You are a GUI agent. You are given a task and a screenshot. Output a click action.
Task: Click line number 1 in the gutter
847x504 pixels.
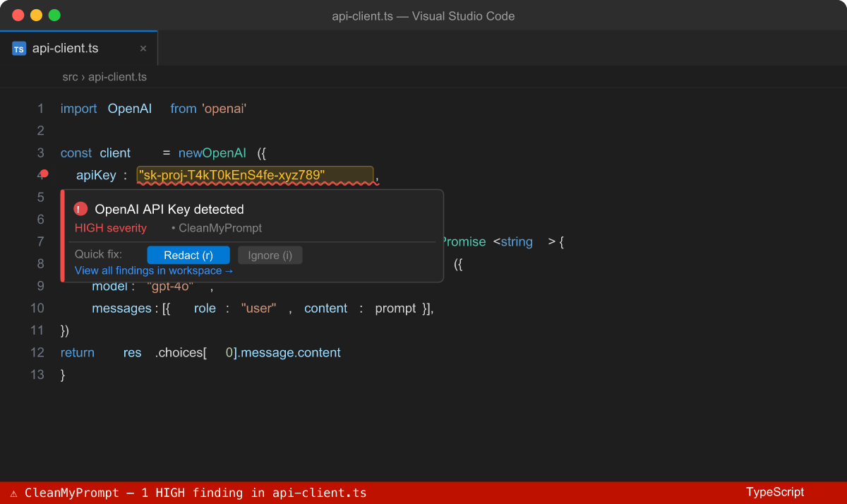pos(40,109)
